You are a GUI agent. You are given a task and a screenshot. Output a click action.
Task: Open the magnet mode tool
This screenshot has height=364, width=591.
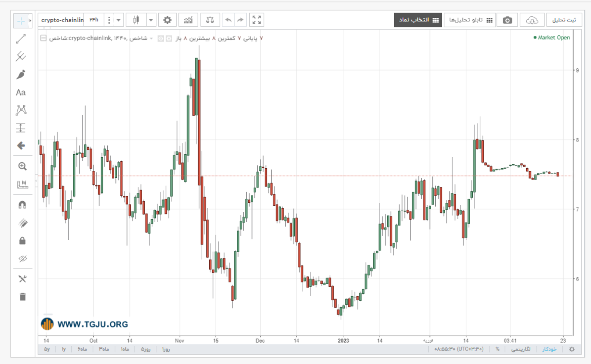(x=22, y=205)
